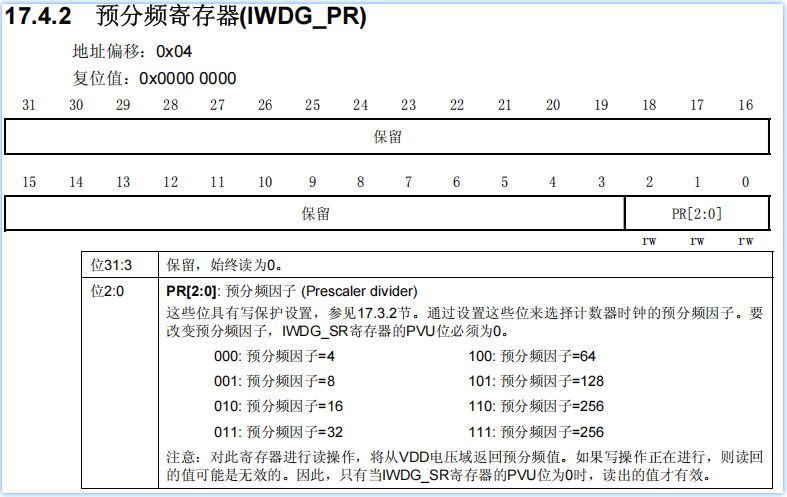Click bit number 8 in the lower row
Viewport: 787px width, 497px height.
tap(360, 182)
